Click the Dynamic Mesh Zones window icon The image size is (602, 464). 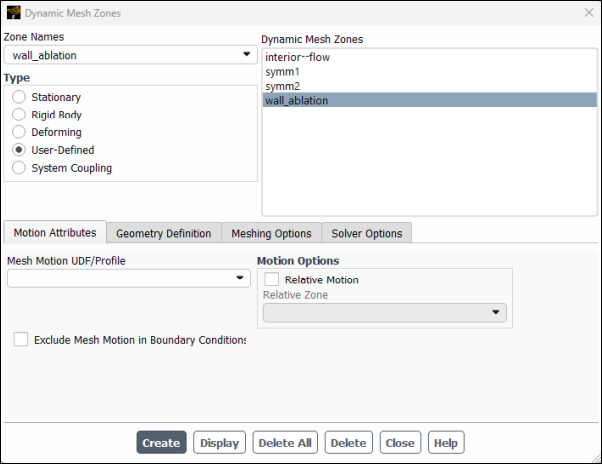(x=13, y=12)
